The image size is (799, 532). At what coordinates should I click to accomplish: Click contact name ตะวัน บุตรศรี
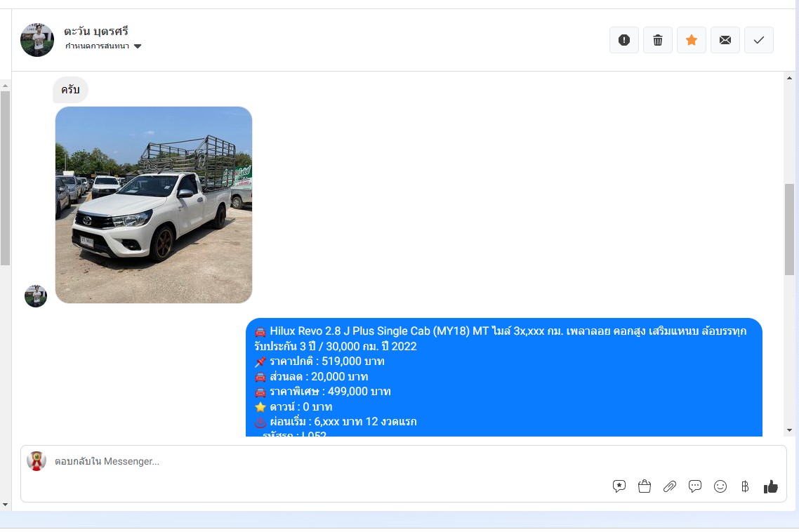95,31
